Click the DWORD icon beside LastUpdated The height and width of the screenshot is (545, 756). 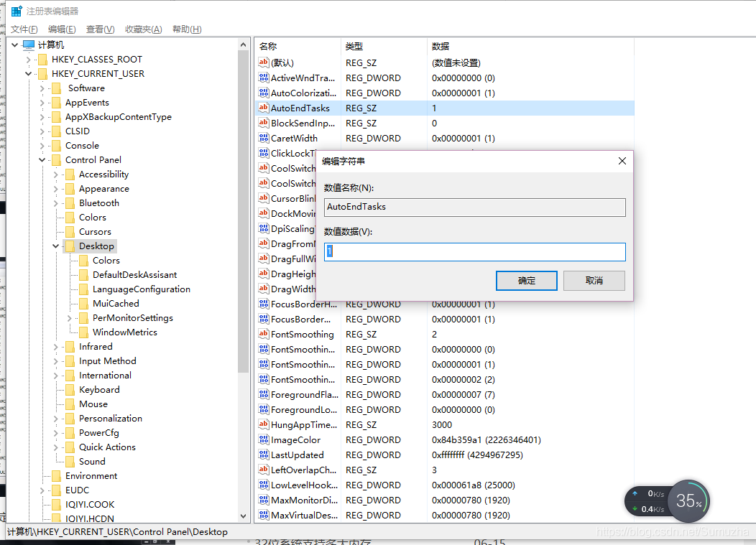pos(263,455)
